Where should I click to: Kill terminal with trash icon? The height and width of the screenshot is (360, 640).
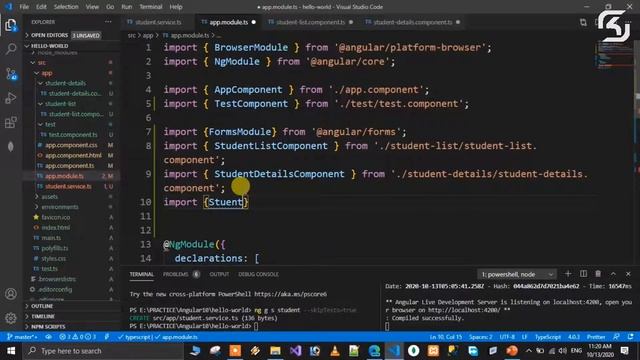(x=598, y=274)
